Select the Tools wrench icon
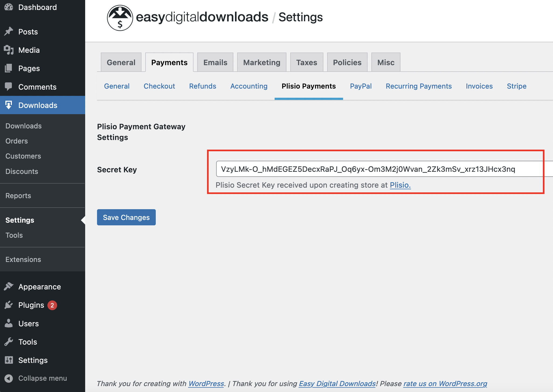This screenshot has height=392, width=553. click(x=8, y=342)
